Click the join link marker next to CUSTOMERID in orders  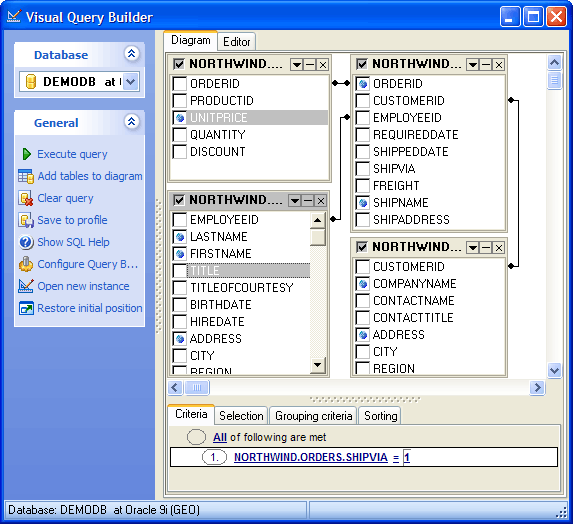(x=511, y=100)
